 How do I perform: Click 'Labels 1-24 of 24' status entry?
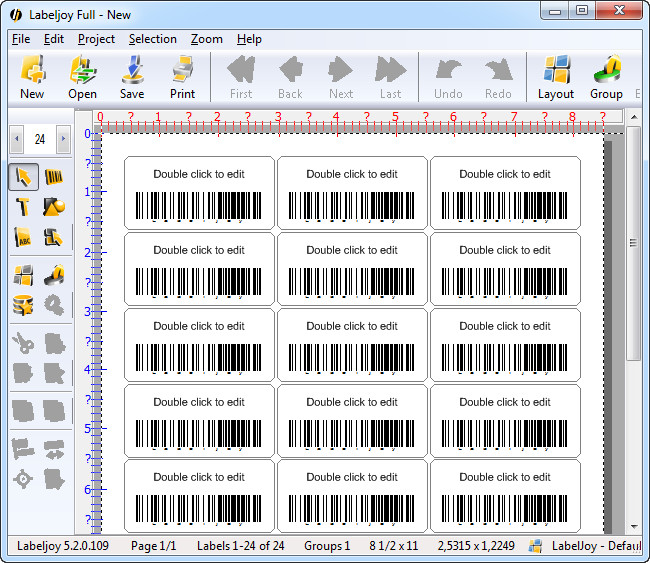240,546
